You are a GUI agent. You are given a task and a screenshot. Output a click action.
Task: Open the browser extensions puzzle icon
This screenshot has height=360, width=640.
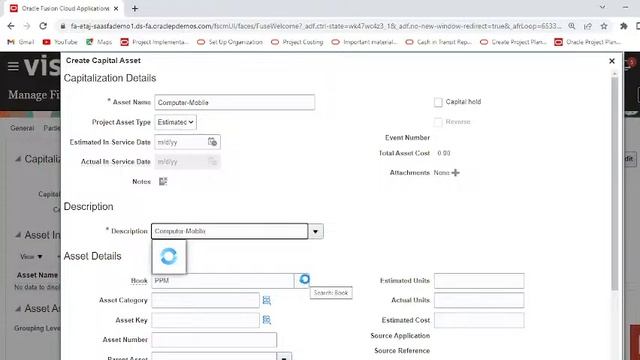[x=623, y=26]
